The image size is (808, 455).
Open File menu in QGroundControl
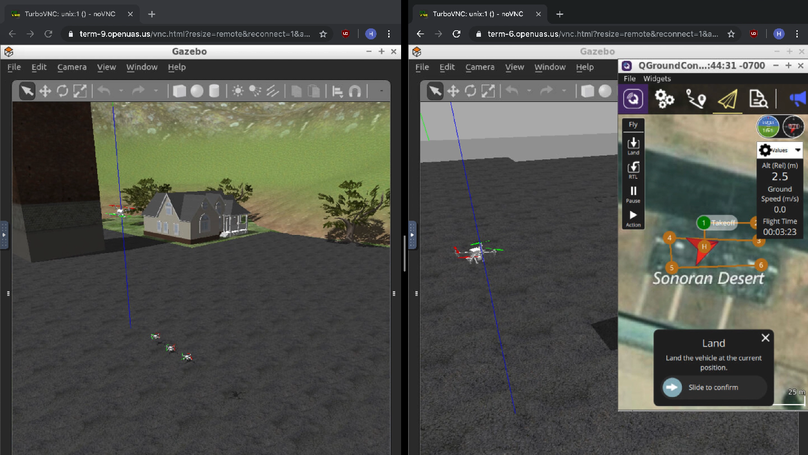point(630,78)
